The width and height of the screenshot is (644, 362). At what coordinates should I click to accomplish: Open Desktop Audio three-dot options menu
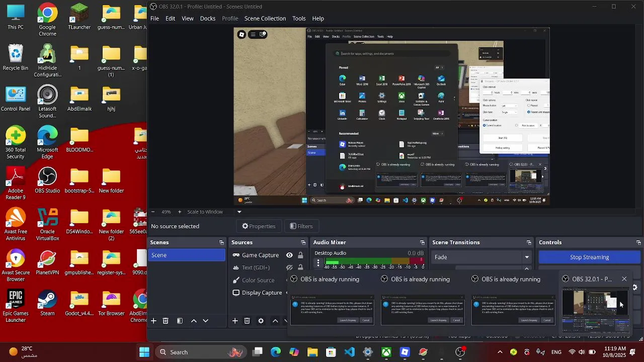point(318,262)
